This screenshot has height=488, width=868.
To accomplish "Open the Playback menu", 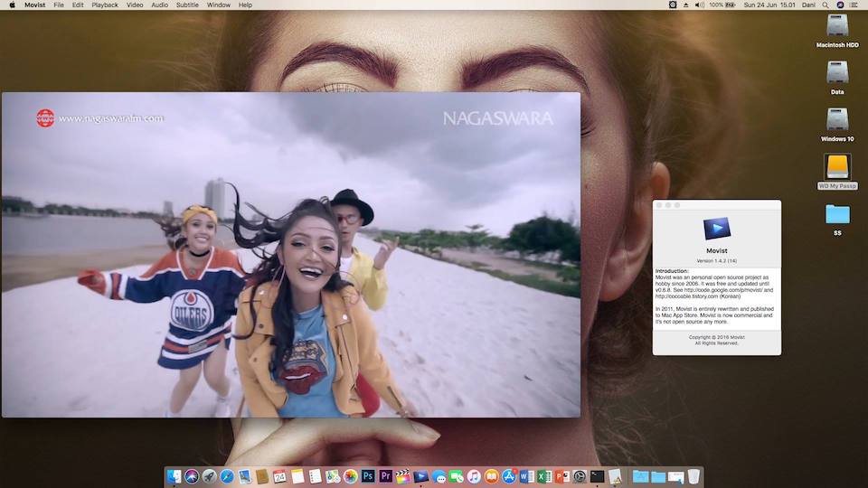I will pyautogui.click(x=105, y=5).
